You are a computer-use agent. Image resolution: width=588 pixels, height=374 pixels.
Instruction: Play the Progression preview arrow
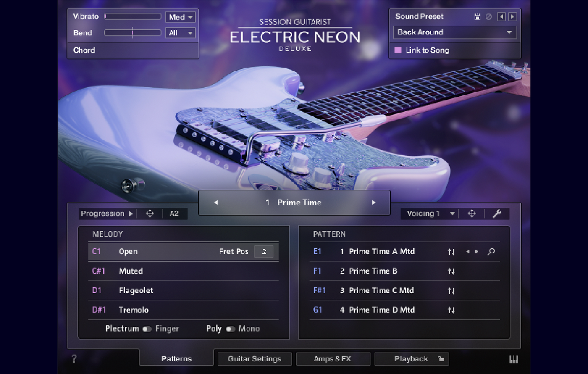(131, 214)
